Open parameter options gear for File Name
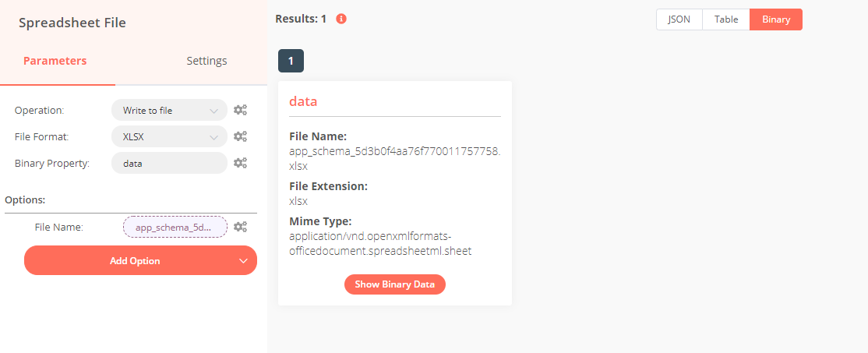This screenshot has width=868, height=353. click(240, 227)
